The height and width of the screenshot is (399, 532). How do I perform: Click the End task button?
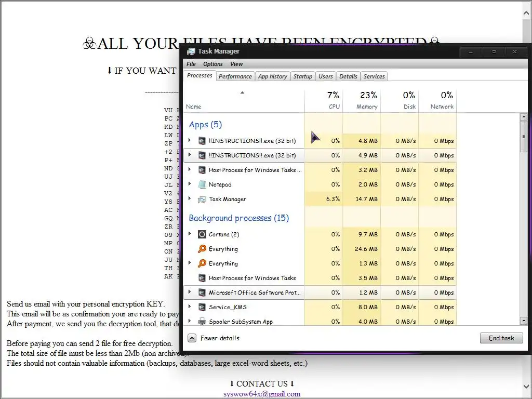click(x=501, y=338)
